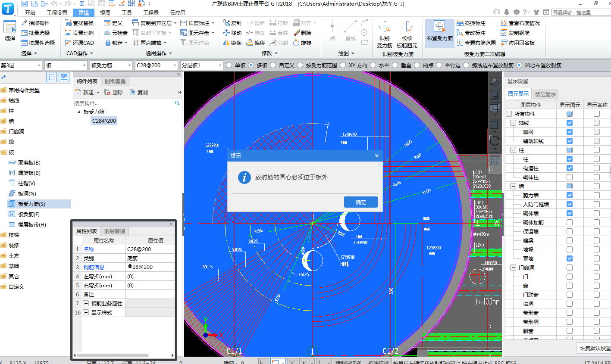Open the 云应用 ribbon tab
Image resolution: width=611 pixels, height=364 pixels.
(178, 12)
